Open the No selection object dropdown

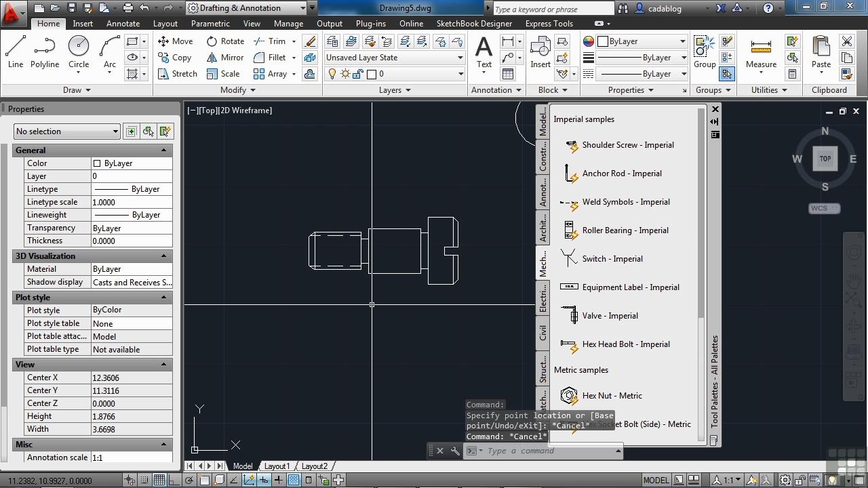coord(67,131)
